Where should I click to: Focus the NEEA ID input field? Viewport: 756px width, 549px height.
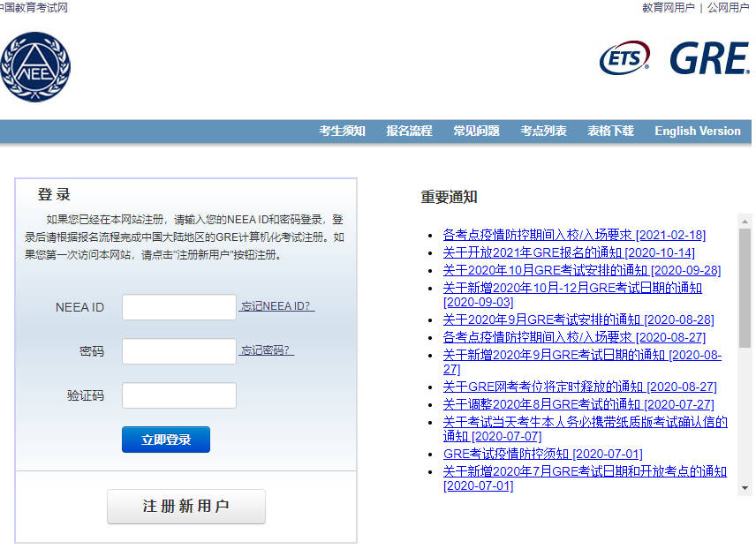click(x=179, y=307)
